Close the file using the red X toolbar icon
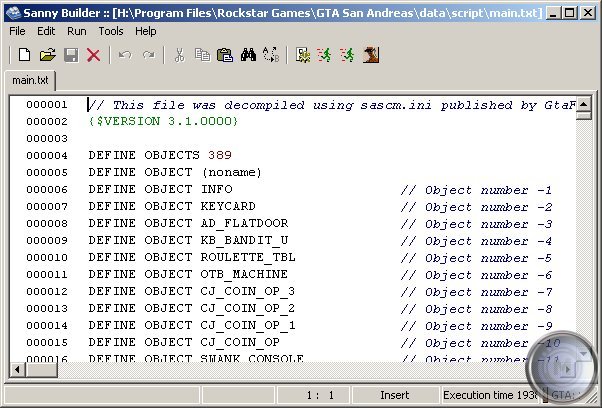This screenshot has height=408, width=602. 93,55
